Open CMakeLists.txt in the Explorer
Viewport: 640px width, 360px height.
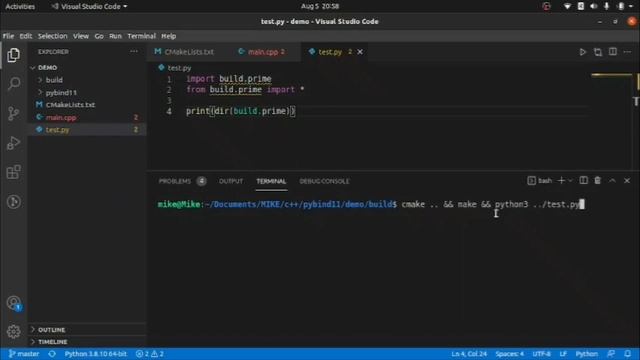[70, 105]
